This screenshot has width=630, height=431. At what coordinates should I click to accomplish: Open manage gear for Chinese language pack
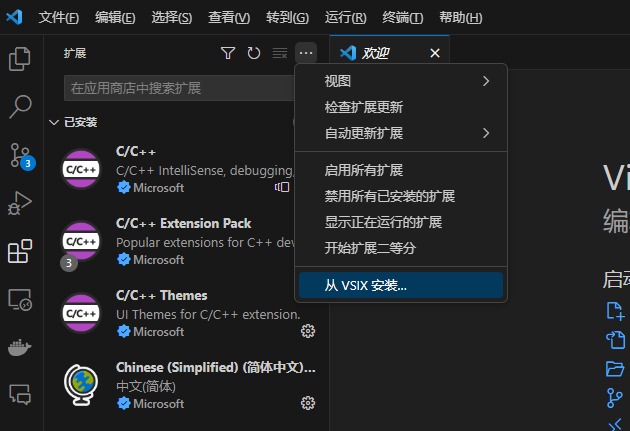click(308, 403)
